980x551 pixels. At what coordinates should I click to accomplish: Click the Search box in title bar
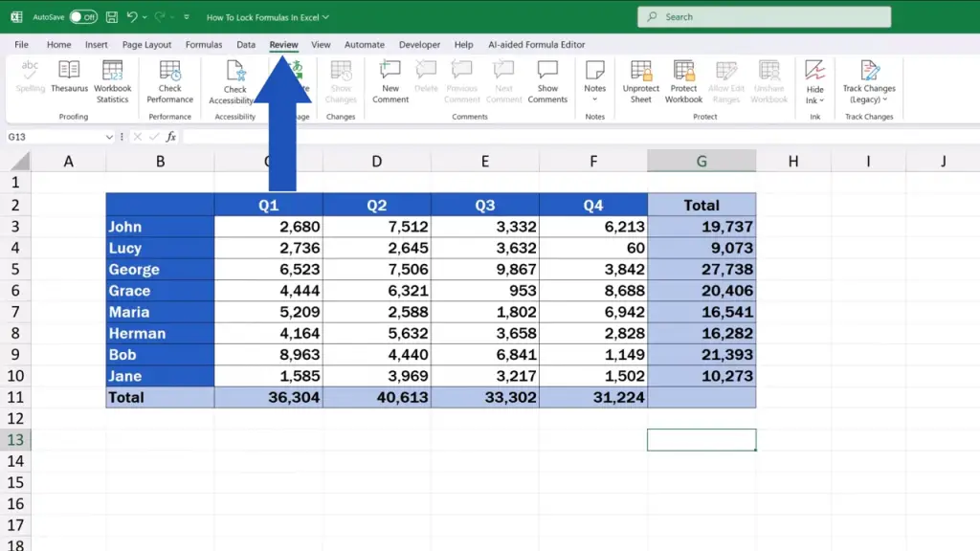(764, 17)
